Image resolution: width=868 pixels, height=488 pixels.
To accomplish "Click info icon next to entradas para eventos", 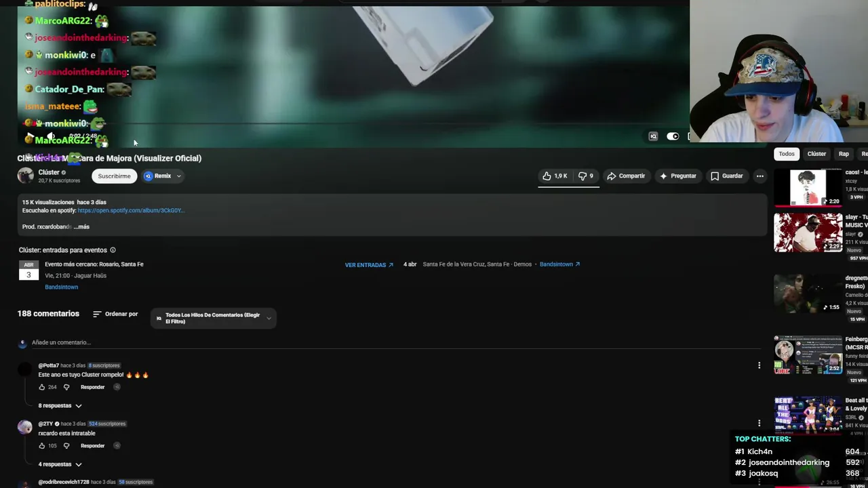I will (x=113, y=250).
